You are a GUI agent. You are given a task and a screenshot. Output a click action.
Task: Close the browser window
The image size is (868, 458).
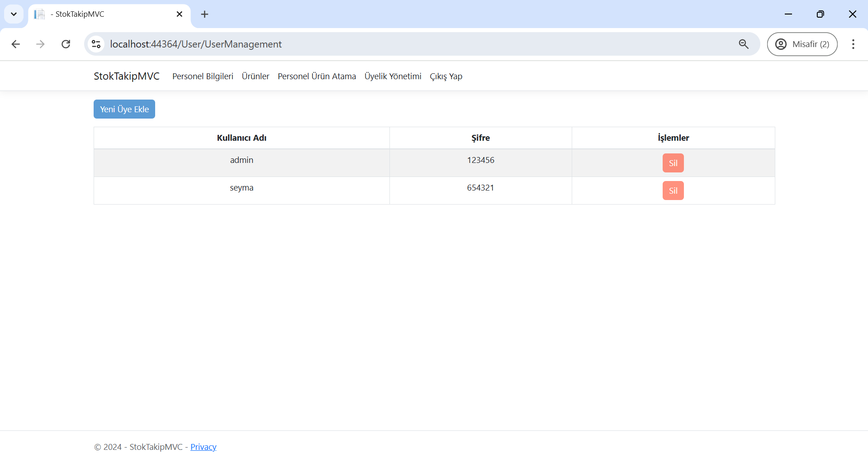click(853, 14)
